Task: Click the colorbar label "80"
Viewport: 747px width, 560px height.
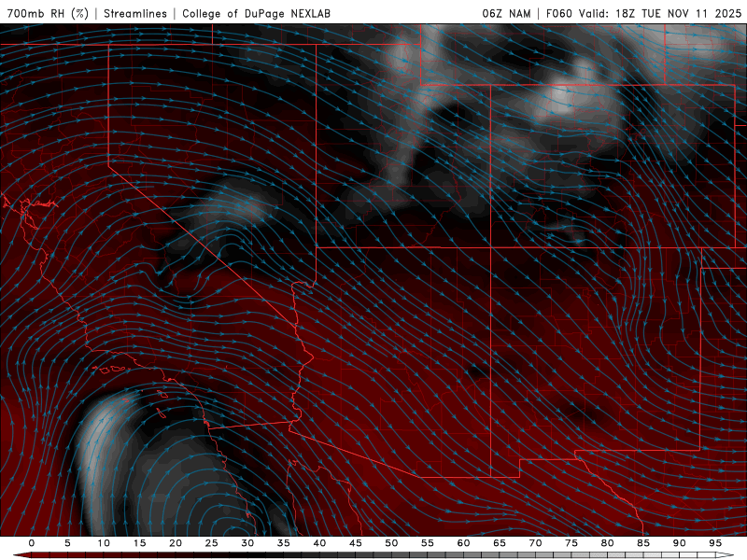Action: click(x=607, y=543)
